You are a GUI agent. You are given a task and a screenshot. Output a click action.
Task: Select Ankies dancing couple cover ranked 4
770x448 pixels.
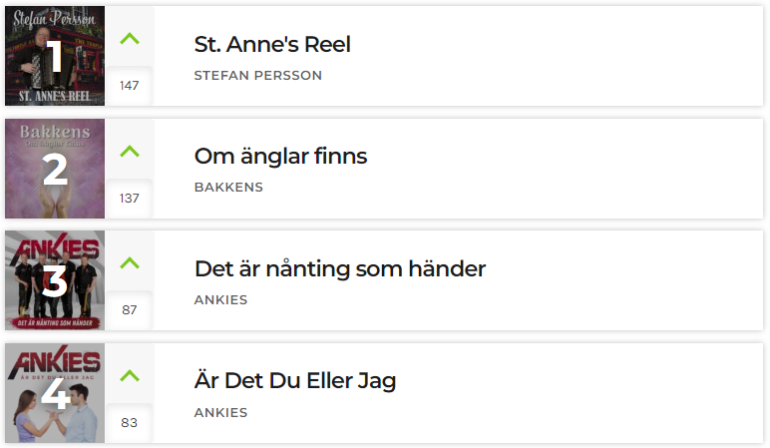55,393
